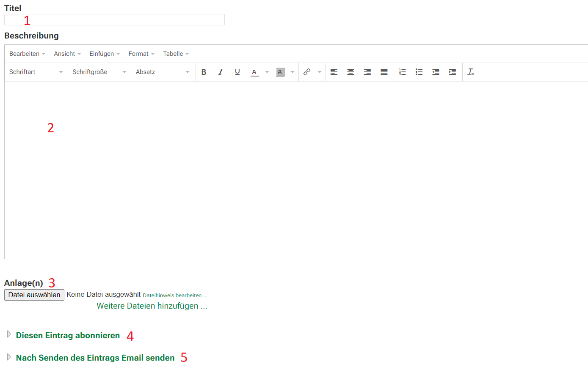The image size is (588, 375).
Task: Decrease indent of paragraph
Action: 436,72
